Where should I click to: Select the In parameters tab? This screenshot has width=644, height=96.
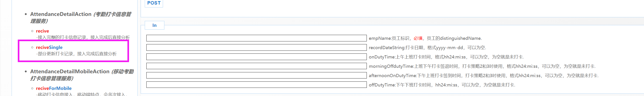point(154,25)
